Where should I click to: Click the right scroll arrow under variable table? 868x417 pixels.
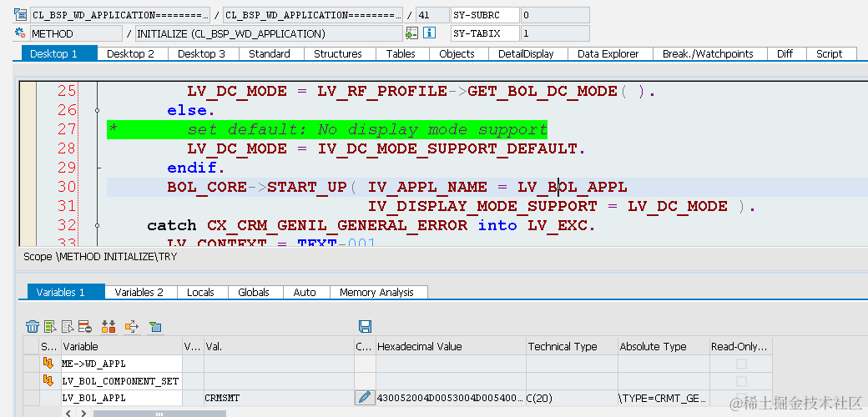click(x=83, y=413)
